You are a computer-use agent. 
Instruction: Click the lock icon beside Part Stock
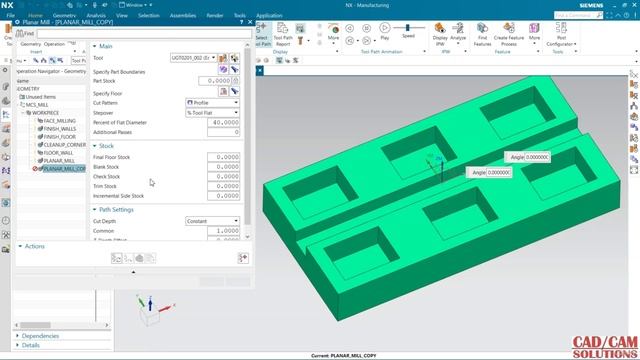coord(236,81)
